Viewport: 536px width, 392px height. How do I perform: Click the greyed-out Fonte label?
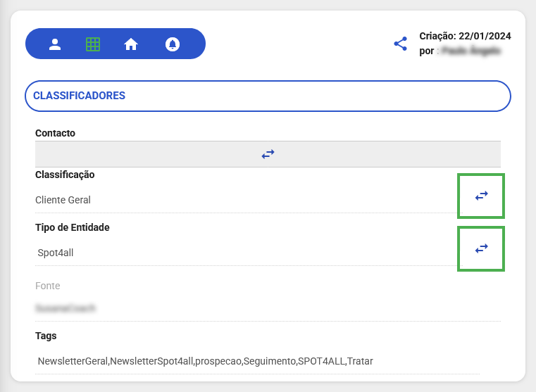(47, 286)
